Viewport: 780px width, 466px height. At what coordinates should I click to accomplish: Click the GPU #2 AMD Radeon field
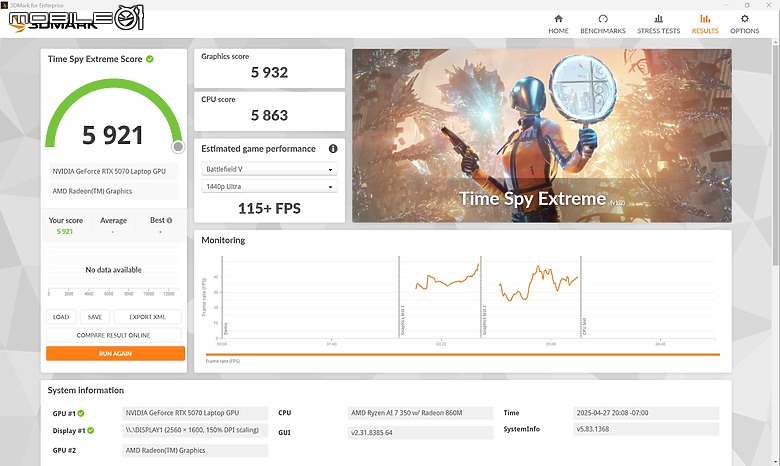point(195,450)
